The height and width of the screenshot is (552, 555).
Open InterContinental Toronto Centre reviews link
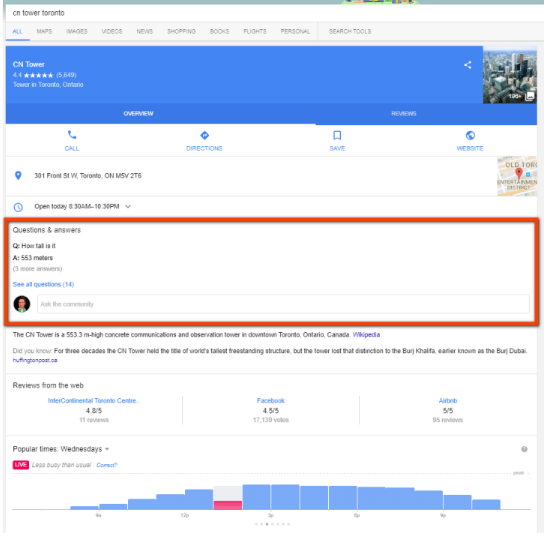[93, 401]
